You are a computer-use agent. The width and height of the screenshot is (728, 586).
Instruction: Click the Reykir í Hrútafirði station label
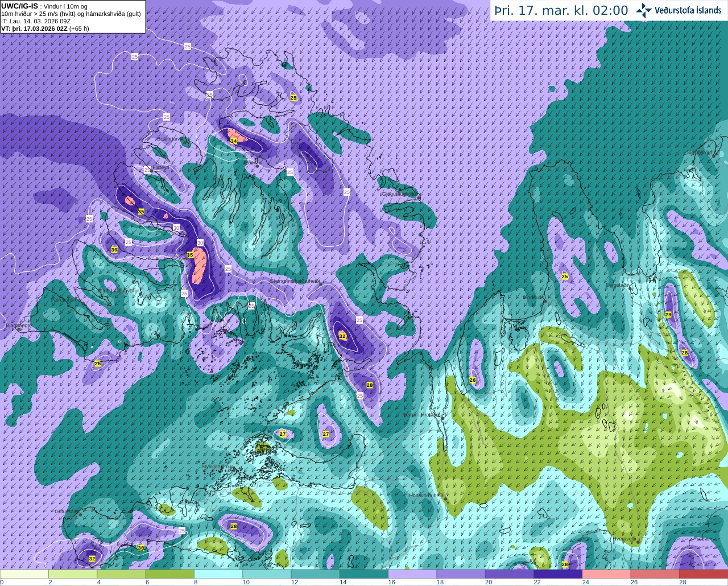(x=423, y=415)
